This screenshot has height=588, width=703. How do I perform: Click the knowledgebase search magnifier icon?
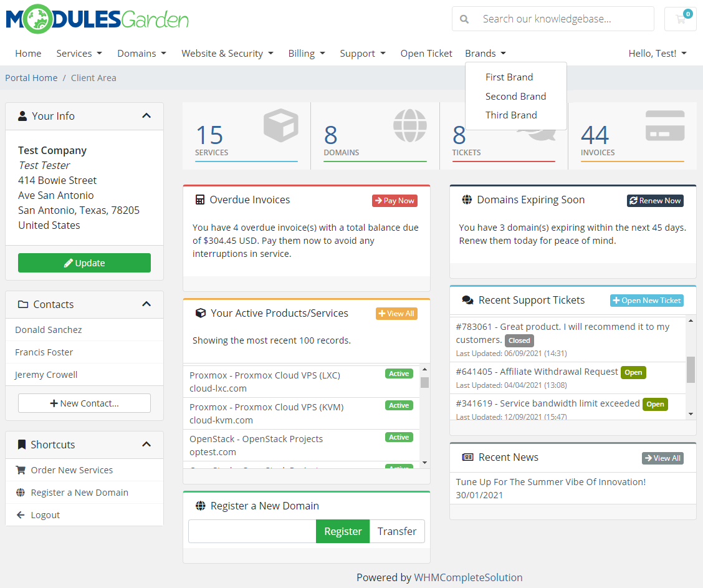click(x=464, y=19)
